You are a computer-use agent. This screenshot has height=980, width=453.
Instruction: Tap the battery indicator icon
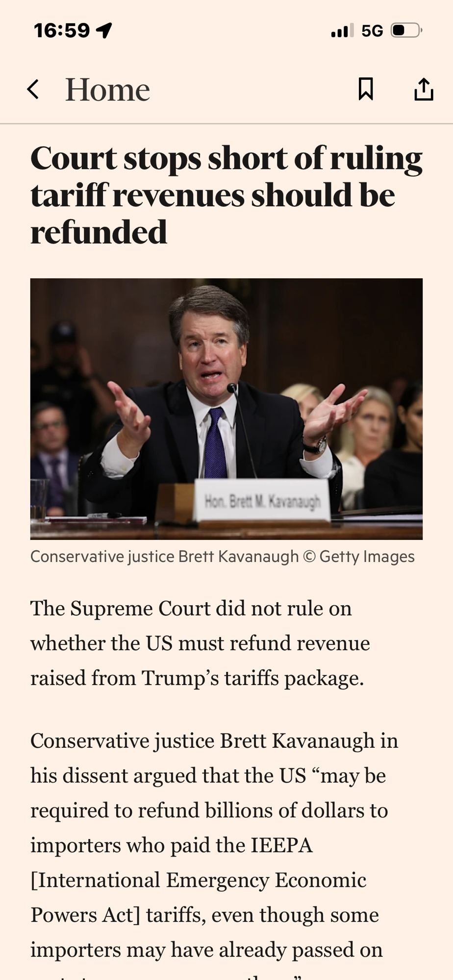click(x=406, y=31)
